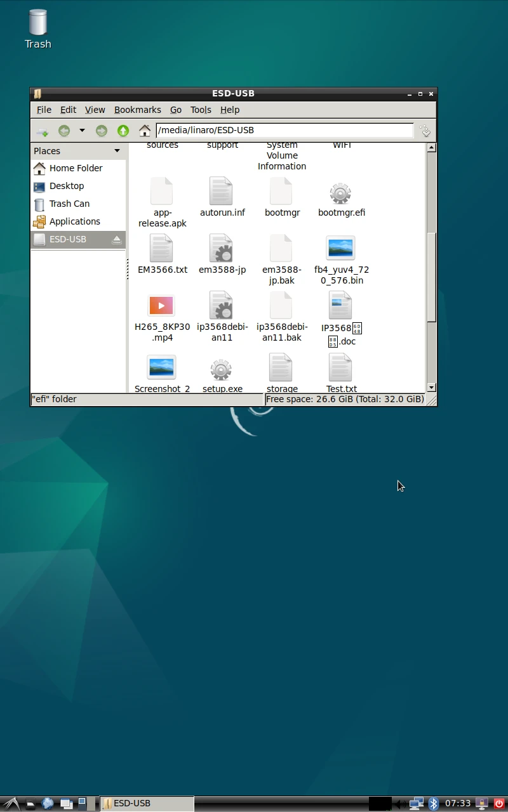Select em3588-jp.bak file icon
Image resolution: width=508 pixels, height=812 pixels.
(281, 249)
